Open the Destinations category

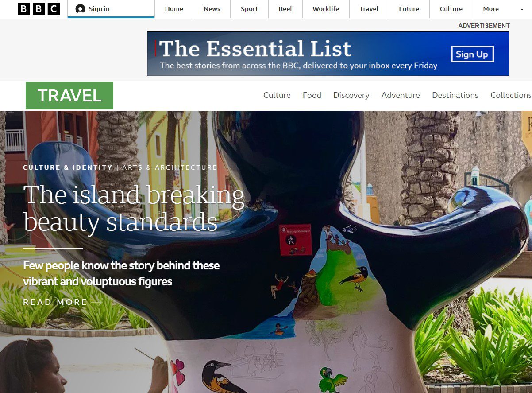[455, 95]
